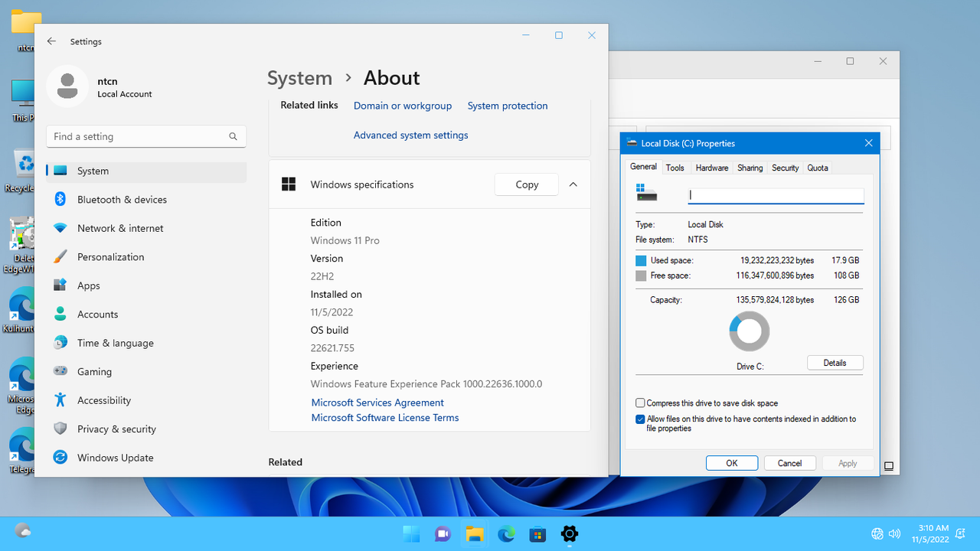Viewport: 980px width, 551px height.
Task: Open Gaming settings
Action: [146, 372]
